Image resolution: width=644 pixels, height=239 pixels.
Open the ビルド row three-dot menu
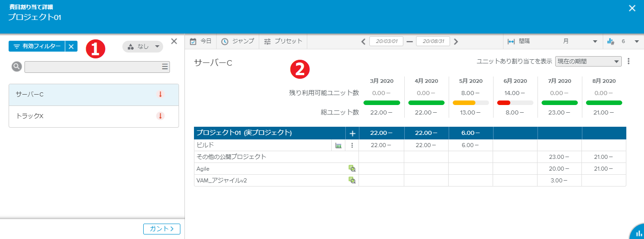[352, 145]
